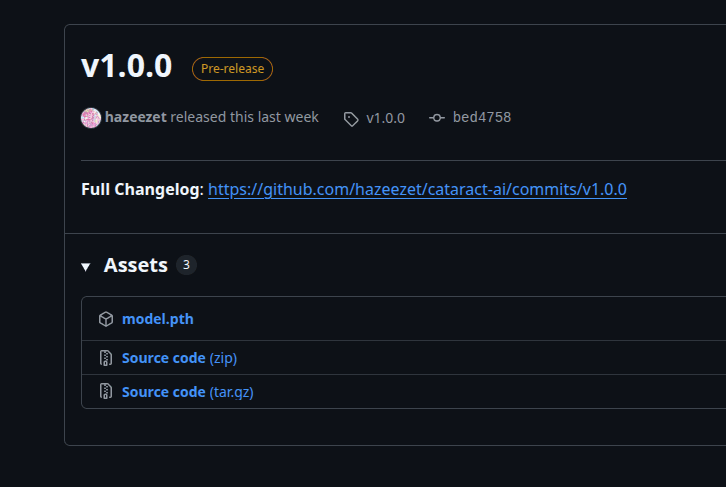The image size is (726, 487).
Task: Open commit bed4758
Action: (482, 117)
